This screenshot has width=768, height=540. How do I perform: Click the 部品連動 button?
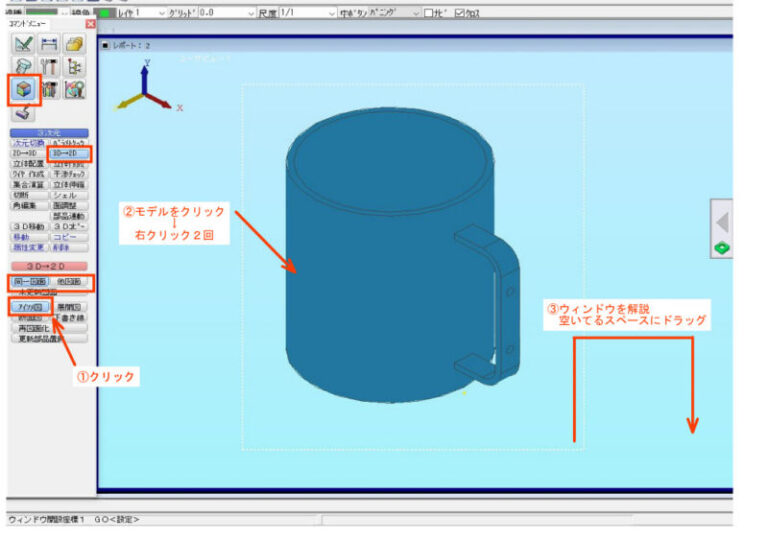[x=69, y=216]
